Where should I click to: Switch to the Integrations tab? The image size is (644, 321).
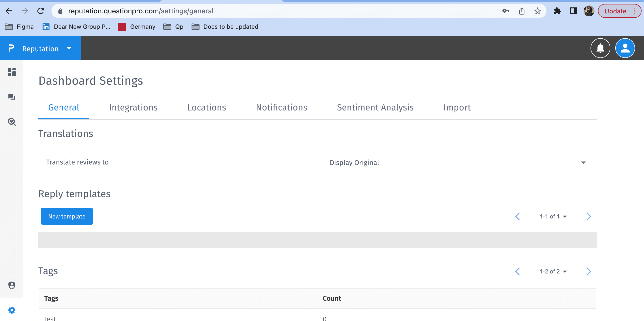pos(133,107)
